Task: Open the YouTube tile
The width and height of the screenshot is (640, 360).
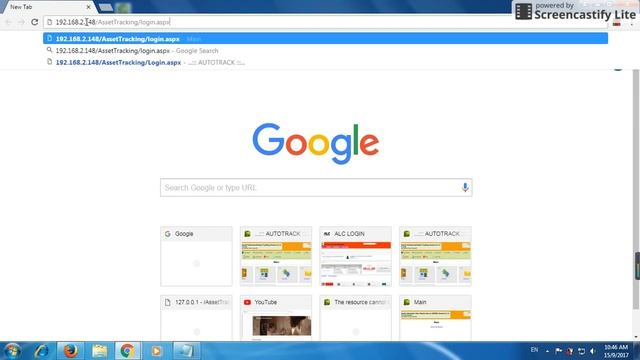Action: [x=276, y=318]
